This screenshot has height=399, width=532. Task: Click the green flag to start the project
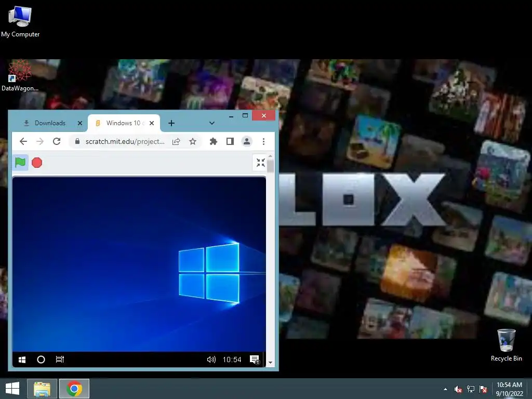(x=20, y=163)
